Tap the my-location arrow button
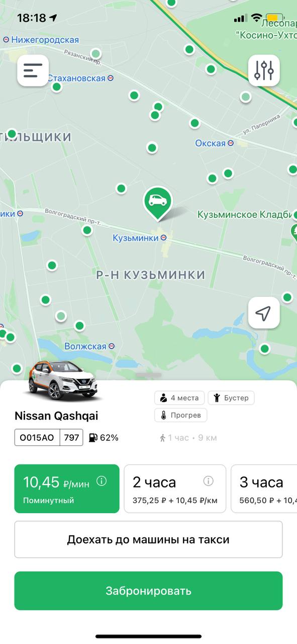Screen dimensions: 297x644 pos(264,313)
